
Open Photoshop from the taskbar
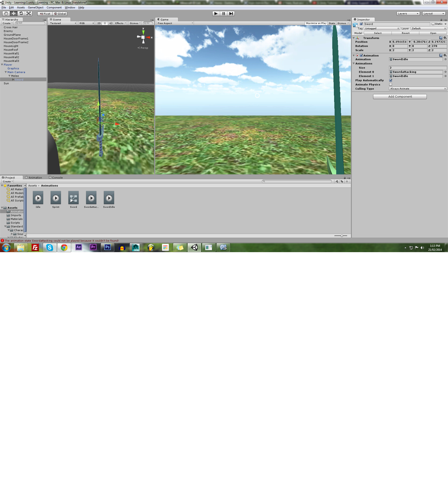pos(107,247)
